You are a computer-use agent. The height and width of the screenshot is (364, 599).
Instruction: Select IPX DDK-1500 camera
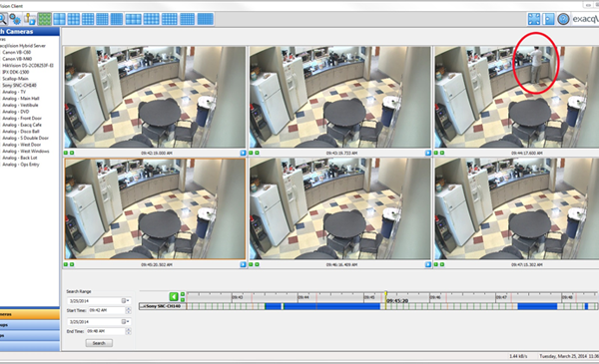click(16, 72)
